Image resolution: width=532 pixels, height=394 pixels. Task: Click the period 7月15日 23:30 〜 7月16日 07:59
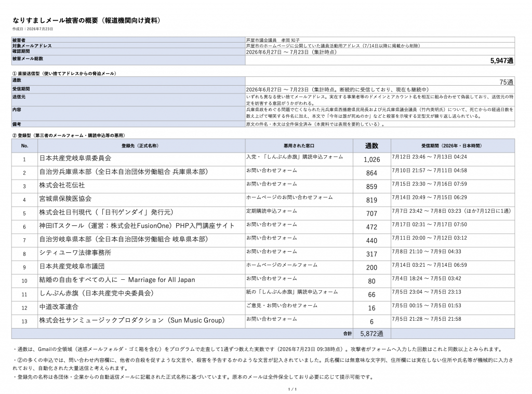pos(429,184)
